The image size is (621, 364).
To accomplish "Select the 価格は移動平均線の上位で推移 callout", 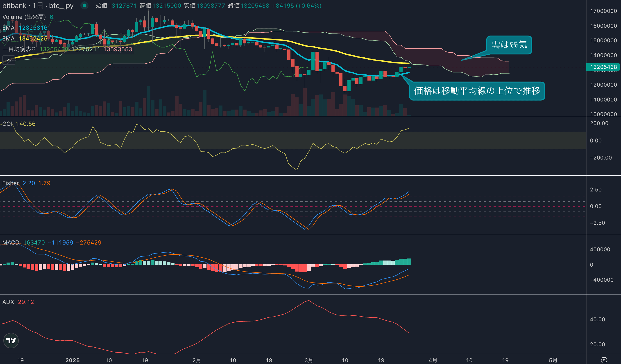I will [477, 91].
